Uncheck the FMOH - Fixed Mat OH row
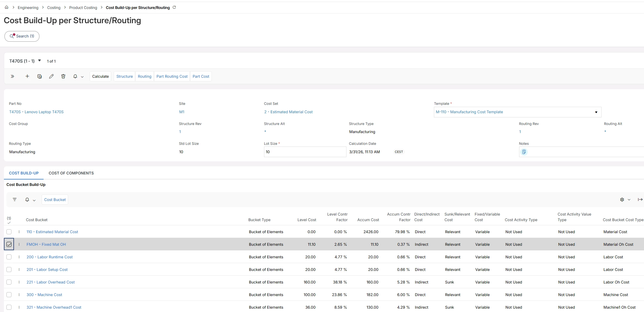The width and height of the screenshot is (644, 312). (x=9, y=244)
